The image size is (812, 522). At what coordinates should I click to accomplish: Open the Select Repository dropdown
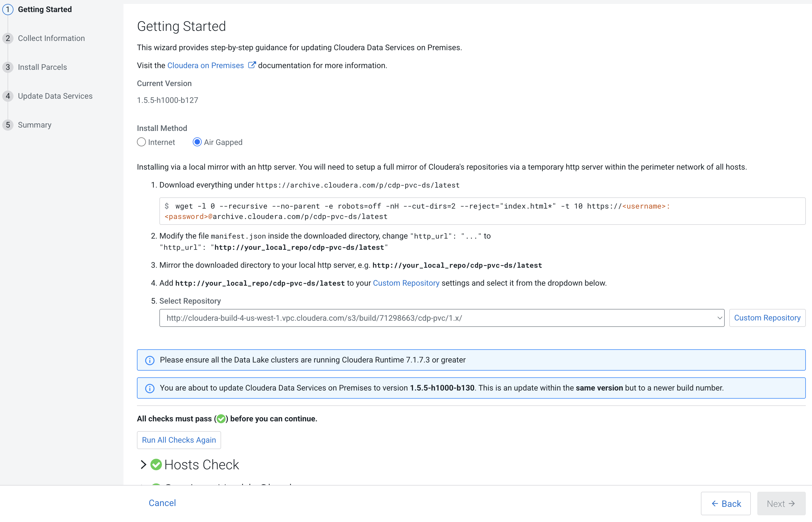click(442, 318)
